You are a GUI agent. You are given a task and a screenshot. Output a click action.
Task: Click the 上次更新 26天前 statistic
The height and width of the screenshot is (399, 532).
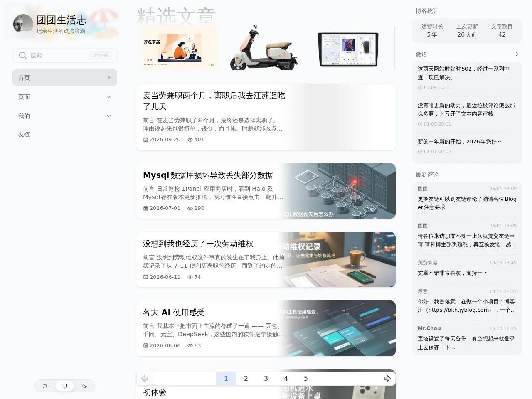point(467,30)
